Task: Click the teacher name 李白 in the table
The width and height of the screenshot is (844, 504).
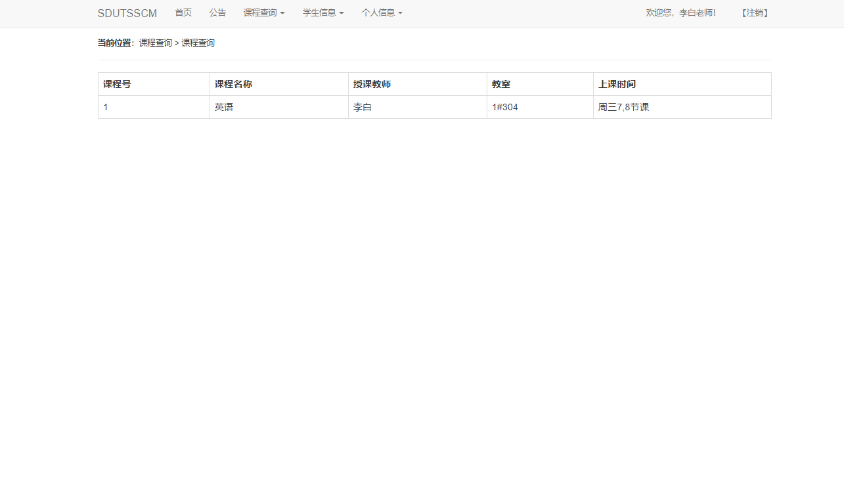Action: (363, 106)
